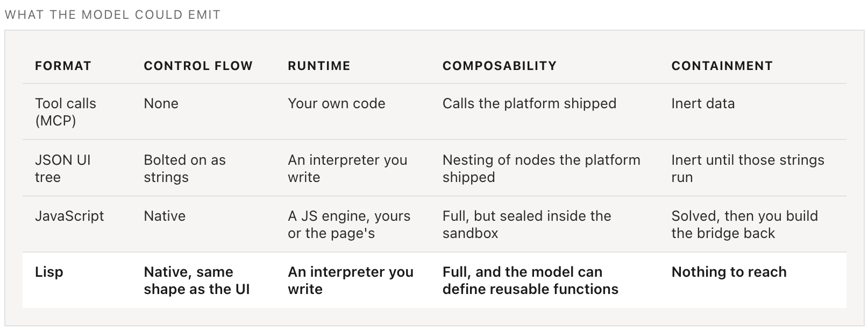The height and width of the screenshot is (336, 868).
Task: Click the 'Calls the platform shipped' cell
Action: (529, 103)
